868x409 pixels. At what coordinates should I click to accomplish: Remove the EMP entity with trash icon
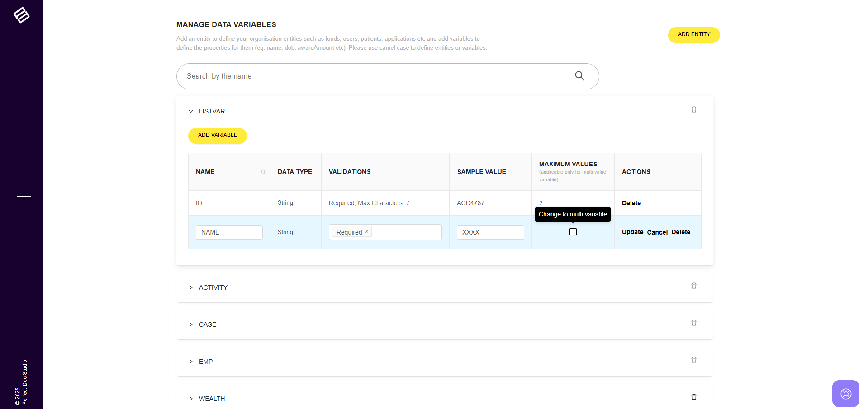pos(693,360)
